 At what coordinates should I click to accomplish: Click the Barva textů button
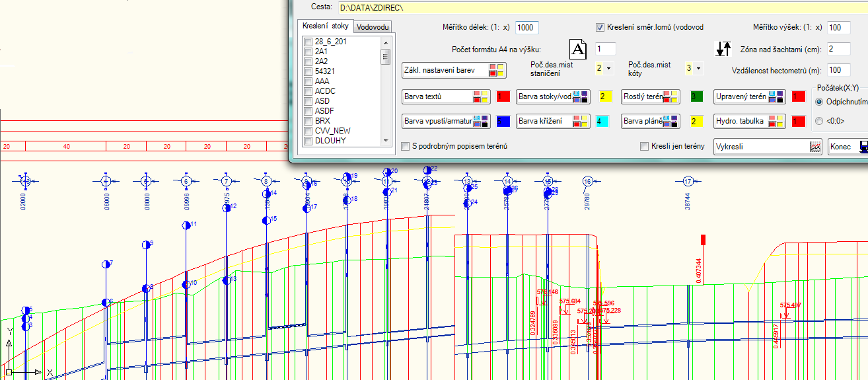click(x=447, y=96)
